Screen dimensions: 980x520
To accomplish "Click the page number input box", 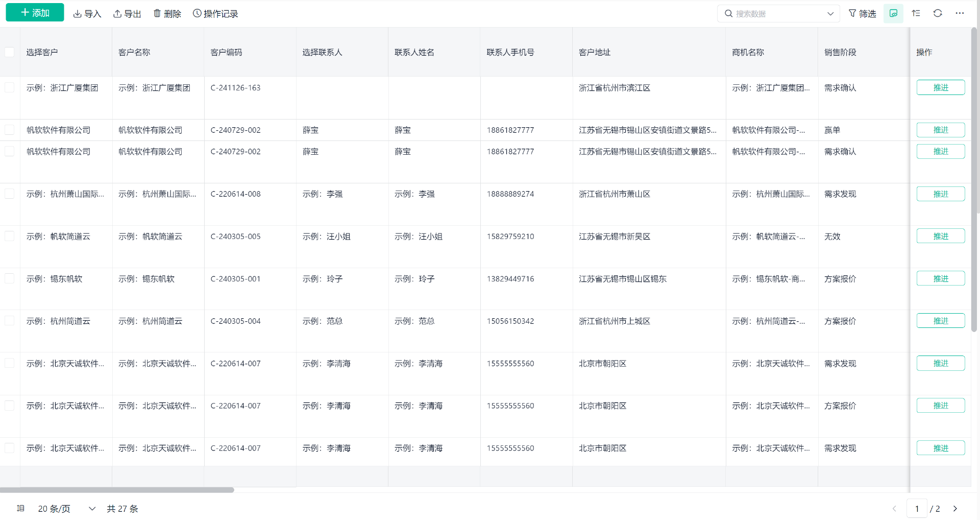I will point(917,509).
